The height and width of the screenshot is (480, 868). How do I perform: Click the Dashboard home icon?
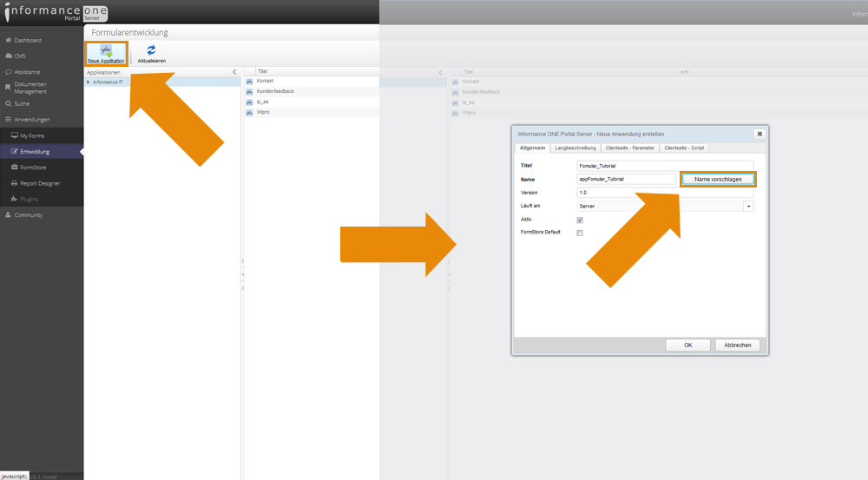point(9,41)
